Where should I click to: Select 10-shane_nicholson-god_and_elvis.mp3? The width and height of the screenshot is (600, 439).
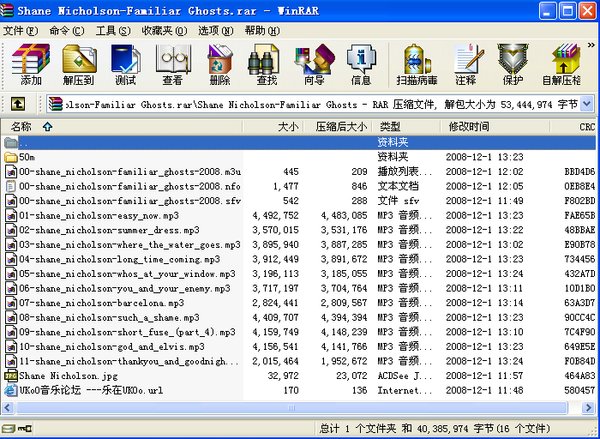point(112,347)
